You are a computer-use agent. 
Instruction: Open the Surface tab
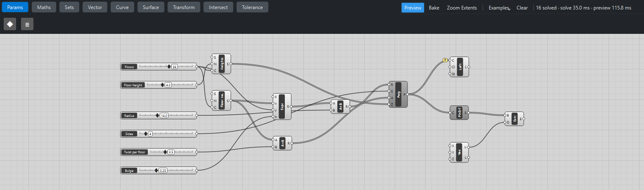point(151,7)
